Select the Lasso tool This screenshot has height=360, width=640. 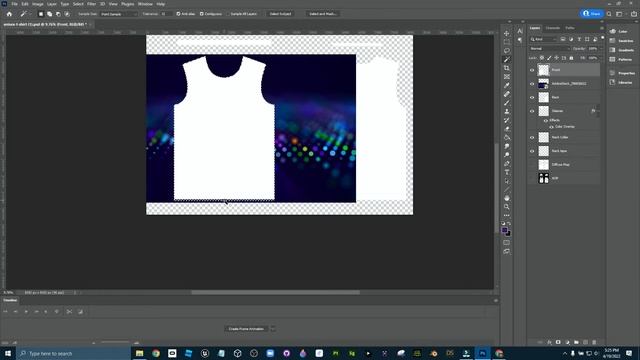[507, 51]
